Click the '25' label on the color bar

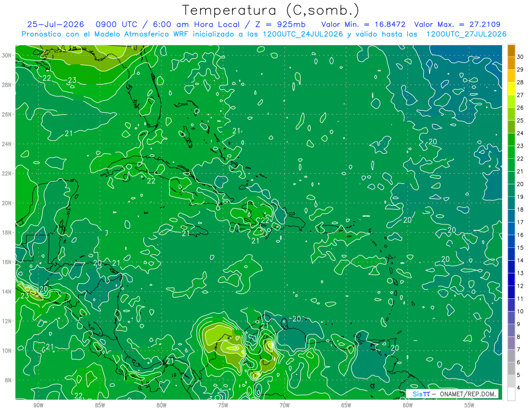520,120
